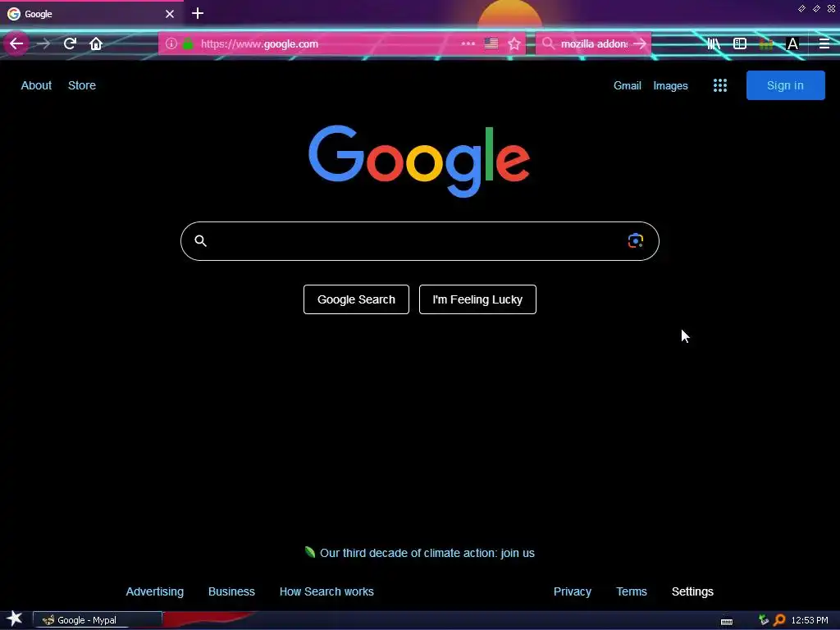Bookmark this page with the star icon
Viewport: 840px width, 630px height.
click(514, 44)
